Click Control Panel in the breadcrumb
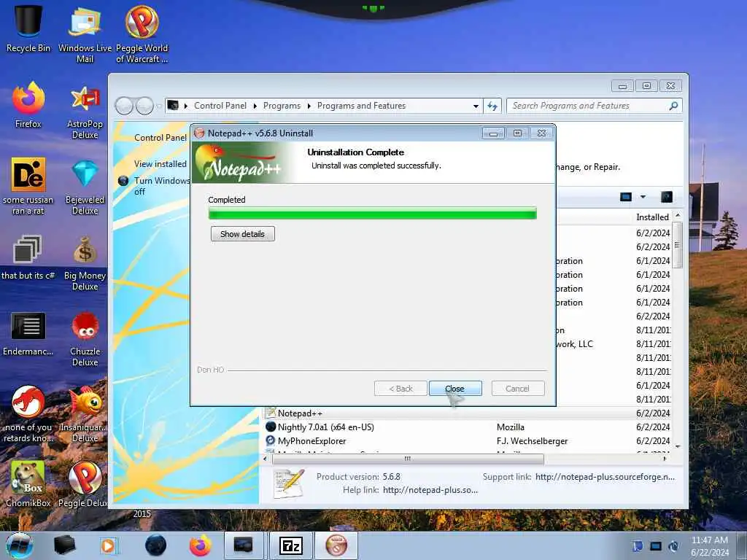 (220, 106)
